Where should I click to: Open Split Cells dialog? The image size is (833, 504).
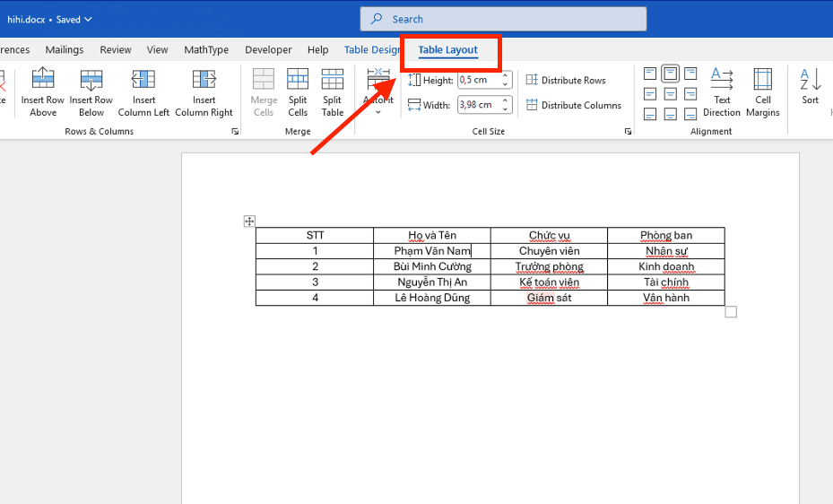(x=298, y=91)
